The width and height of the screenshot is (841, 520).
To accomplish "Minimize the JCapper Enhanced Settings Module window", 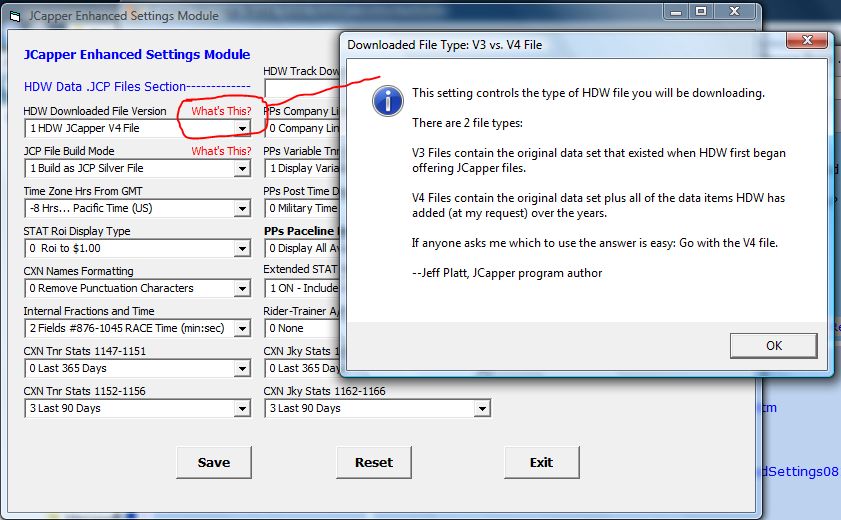I will click(x=676, y=12).
